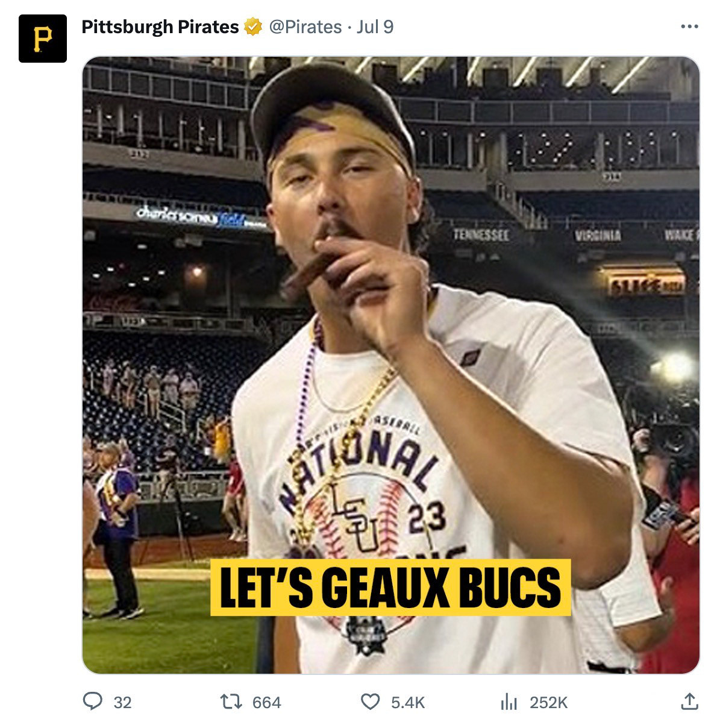Like the post with the heart icon
Screen dimensions: 717x728
point(369,701)
